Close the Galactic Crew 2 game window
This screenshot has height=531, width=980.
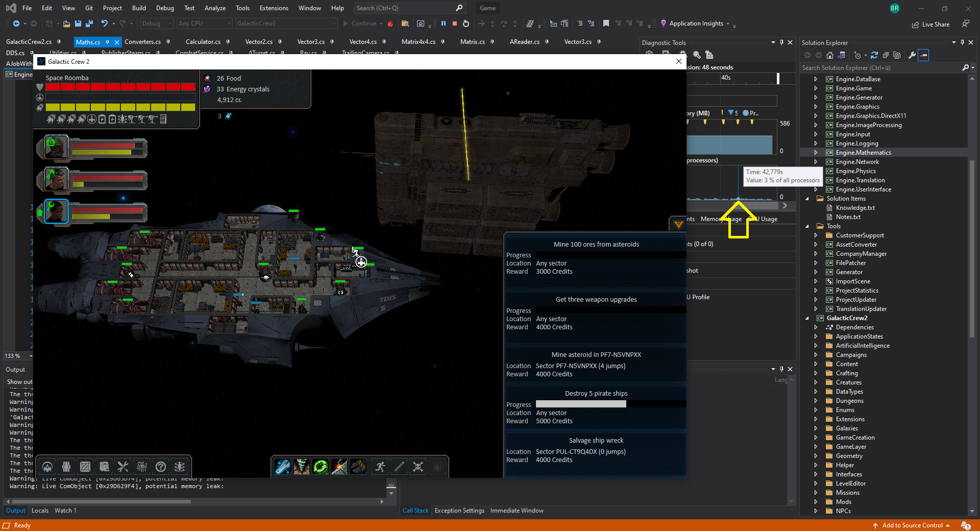pyautogui.click(x=678, y=61)
